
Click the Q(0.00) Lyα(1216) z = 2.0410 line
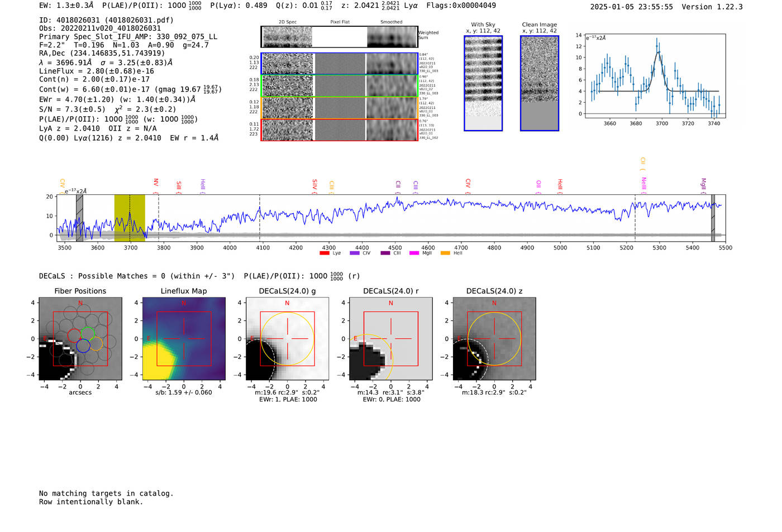[101, 138]
